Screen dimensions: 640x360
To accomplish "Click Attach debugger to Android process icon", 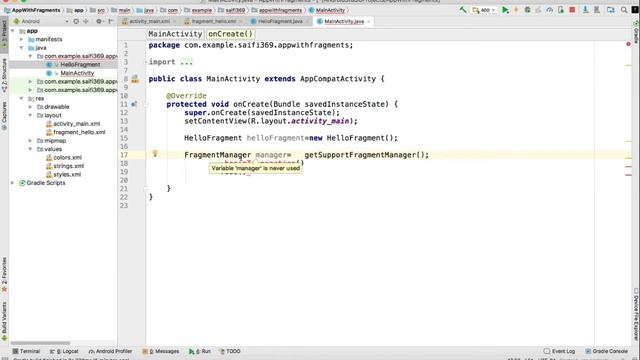I will [x=561, y=10].
